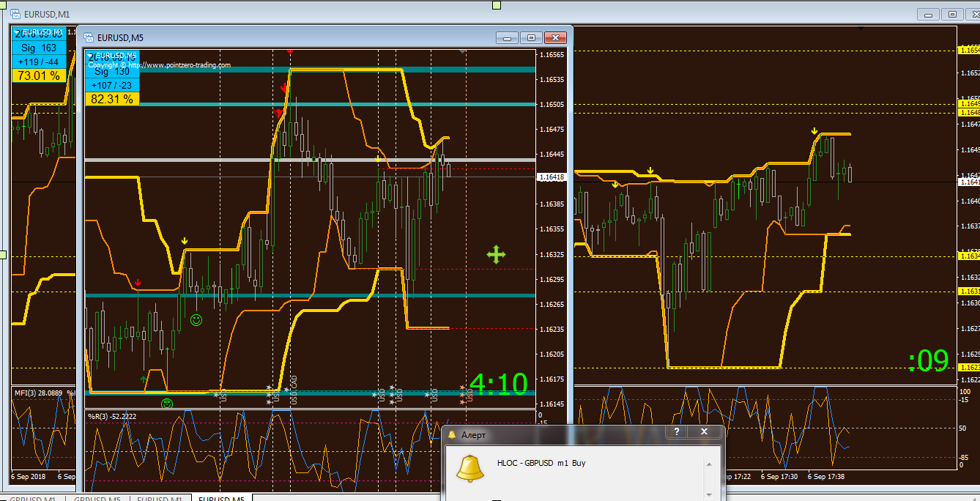Click the current price label 1.16418
980x501 pixels.
[551, 177]
